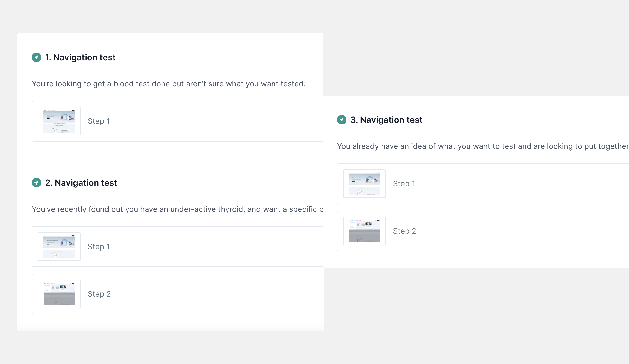Click blank area right of test 3's Step 2 label
Image resolution: width=629 pixels, height=364 pixels.
[524, 231]
